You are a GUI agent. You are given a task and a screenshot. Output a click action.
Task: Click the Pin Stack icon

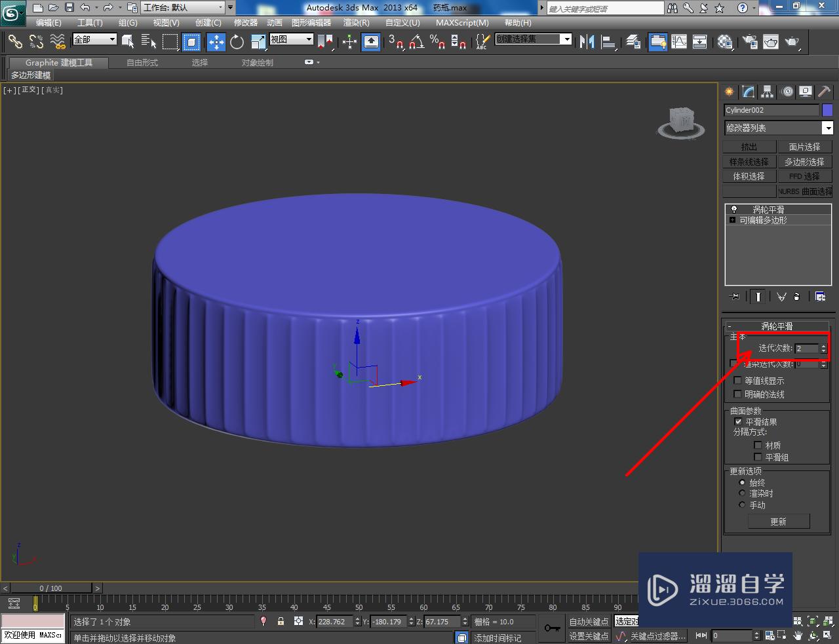tap(735, 297)
